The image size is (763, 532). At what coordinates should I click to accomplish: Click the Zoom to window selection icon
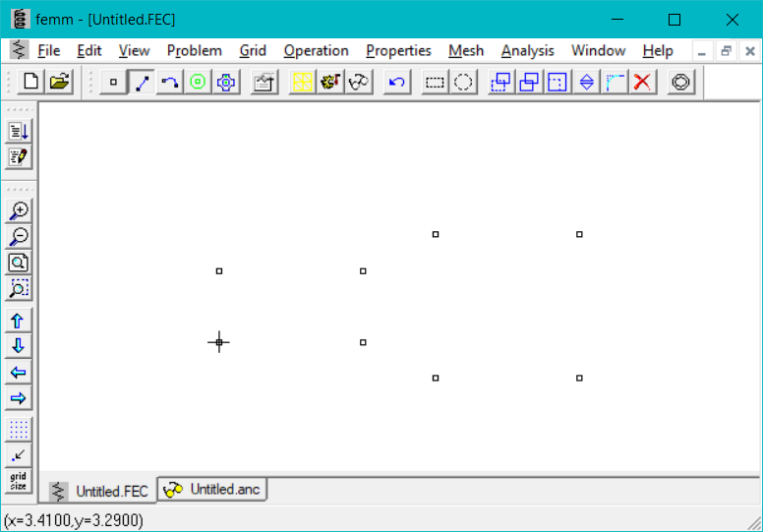[x=19, y=289]
